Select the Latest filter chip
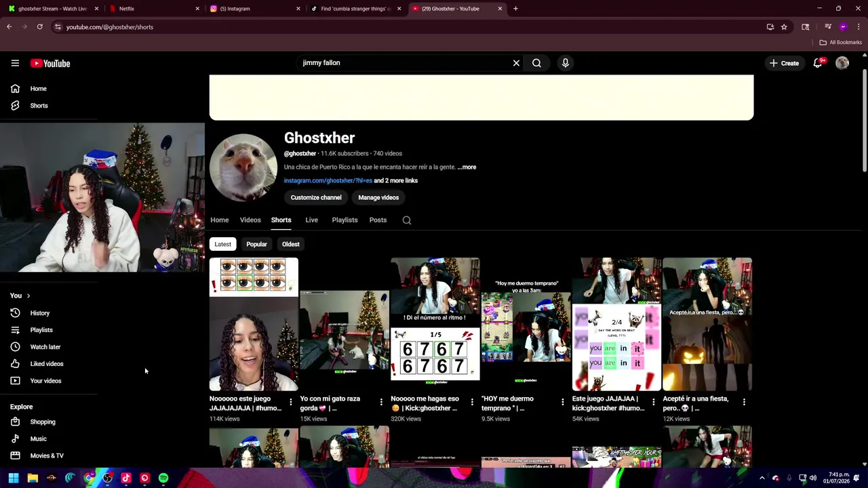 [222, 244]
